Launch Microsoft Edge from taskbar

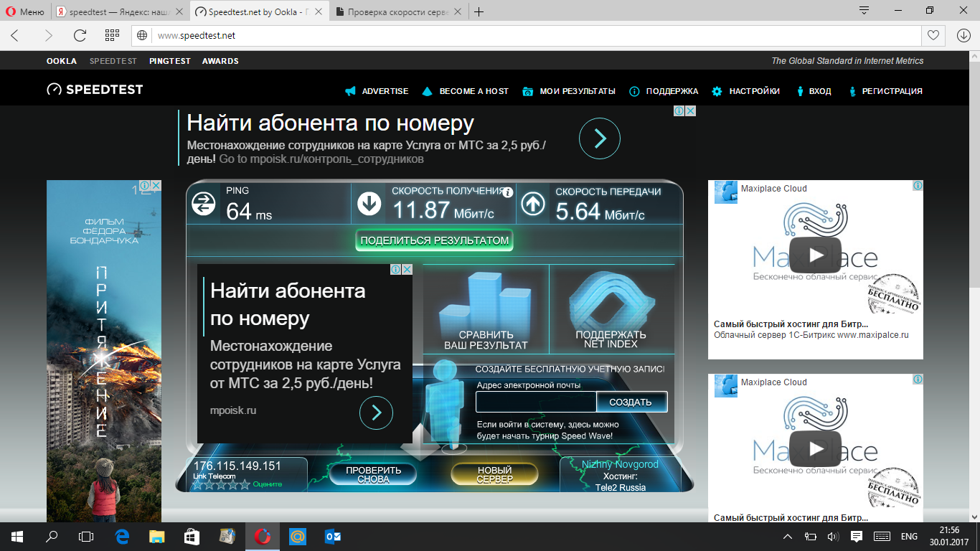pos(122,536)
